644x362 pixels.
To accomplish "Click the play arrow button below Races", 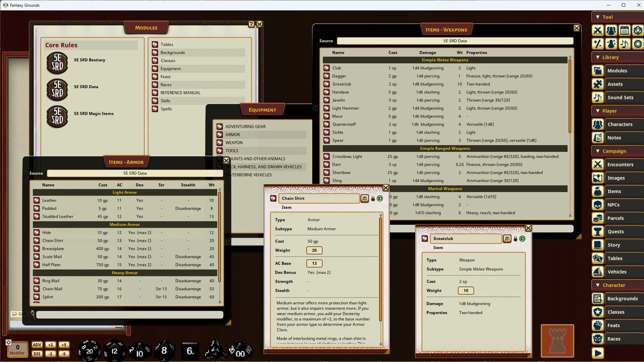I will pyautogui.click(x=598, y=353).
